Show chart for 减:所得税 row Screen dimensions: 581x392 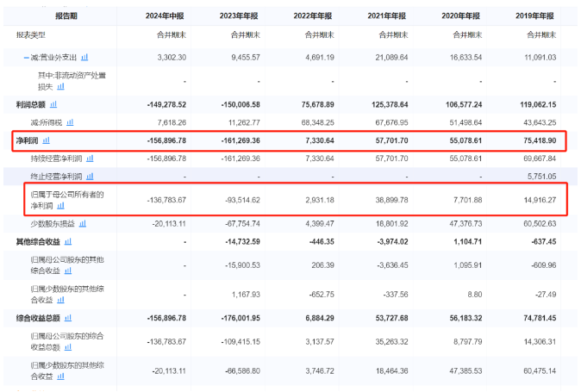[70, 122]
